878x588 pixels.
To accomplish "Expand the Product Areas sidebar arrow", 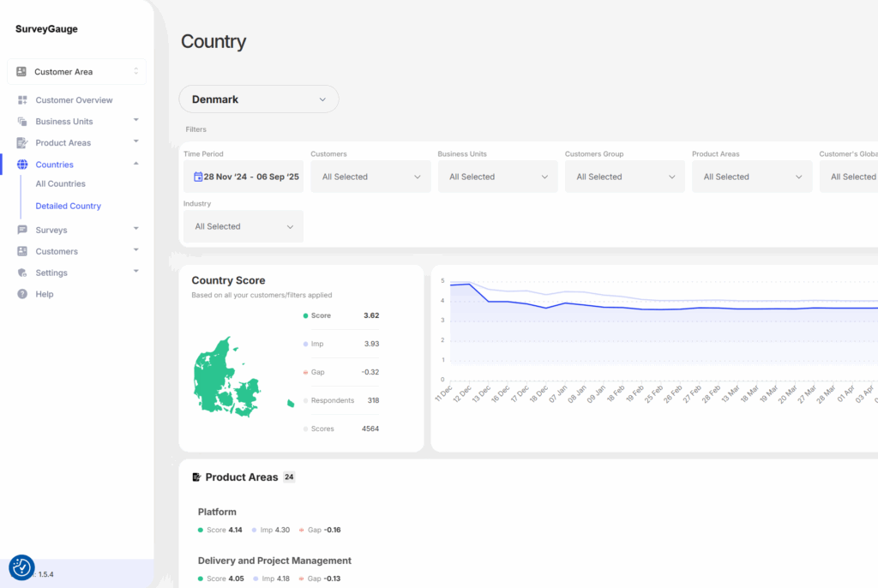I will point(136,141).
